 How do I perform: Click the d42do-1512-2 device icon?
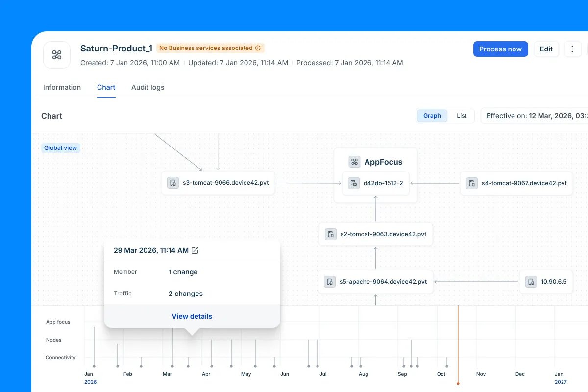[353, 183]
